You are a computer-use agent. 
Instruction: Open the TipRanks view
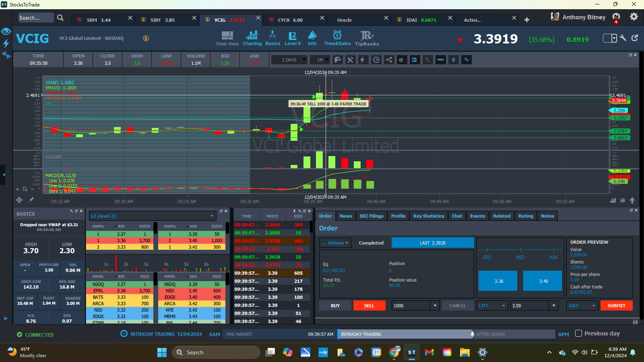[367, 38]
